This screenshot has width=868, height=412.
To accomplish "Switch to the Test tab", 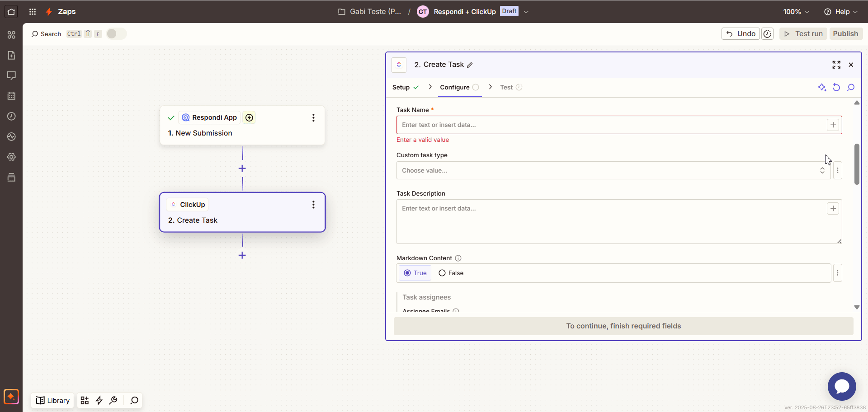I will [511, 87].
